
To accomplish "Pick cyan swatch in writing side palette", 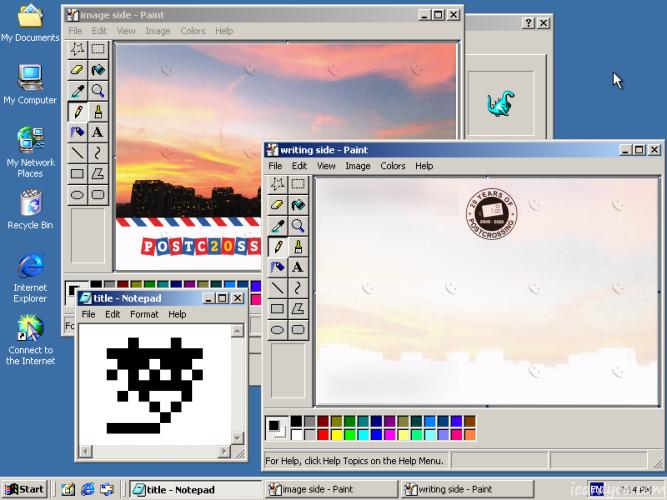I will pos(363,434).
